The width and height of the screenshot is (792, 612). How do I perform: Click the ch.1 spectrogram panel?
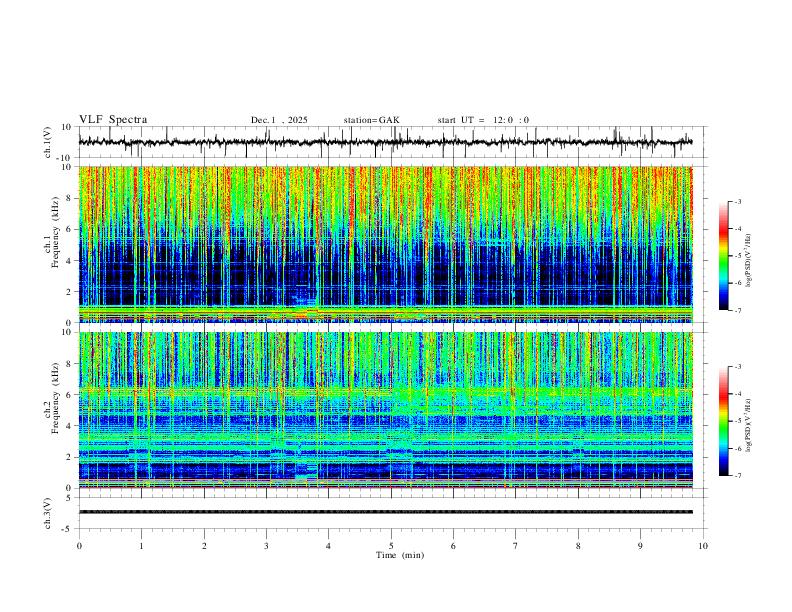coord(385,244)
